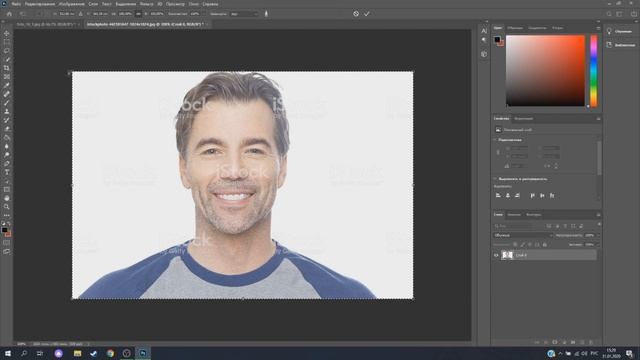Open the layer fill slider arrow
Viewport: 640px width, 360px height.
(598, 244)
